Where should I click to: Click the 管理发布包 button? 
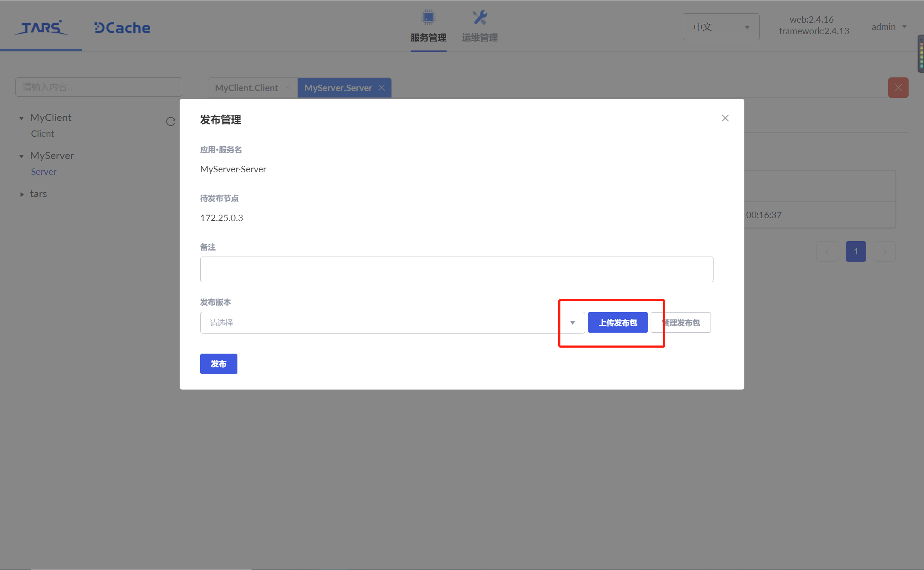pos(680,322)
